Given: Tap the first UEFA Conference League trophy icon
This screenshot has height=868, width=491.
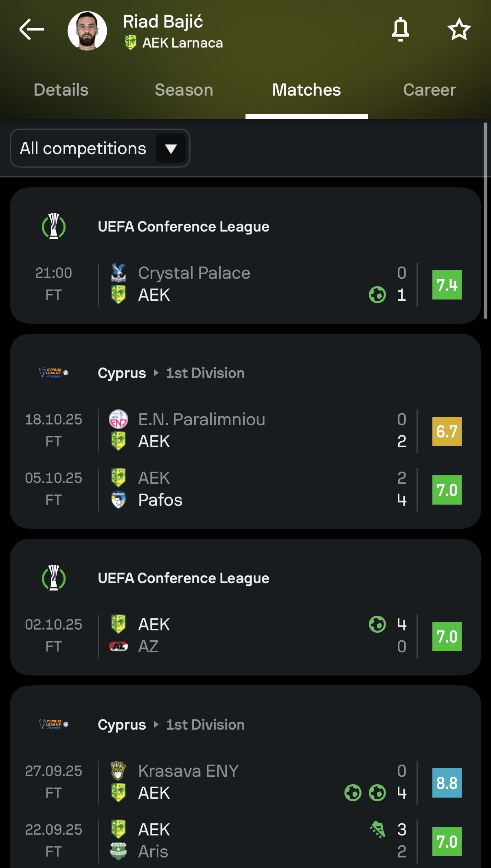Looking at the screenshot, I should (54, 226).
